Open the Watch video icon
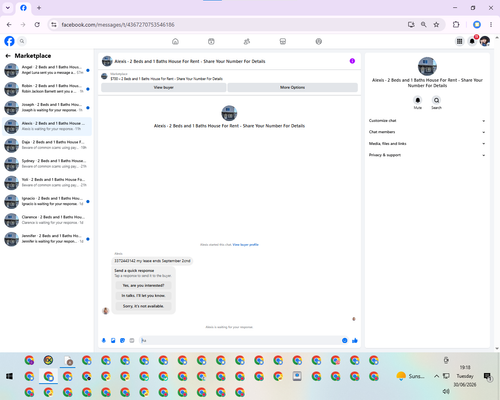The width and height of the screenshot is (500, 400). click(211, 41)
